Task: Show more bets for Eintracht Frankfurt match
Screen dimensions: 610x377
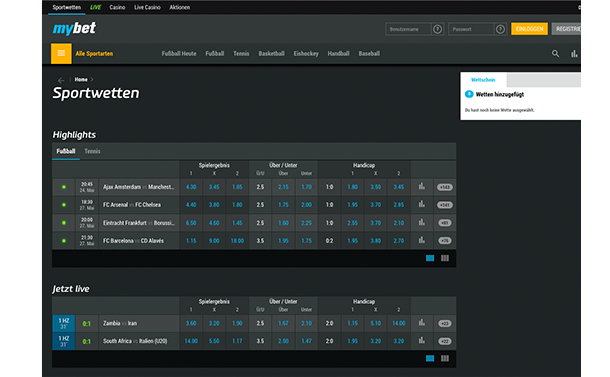Action: (445, 223)
